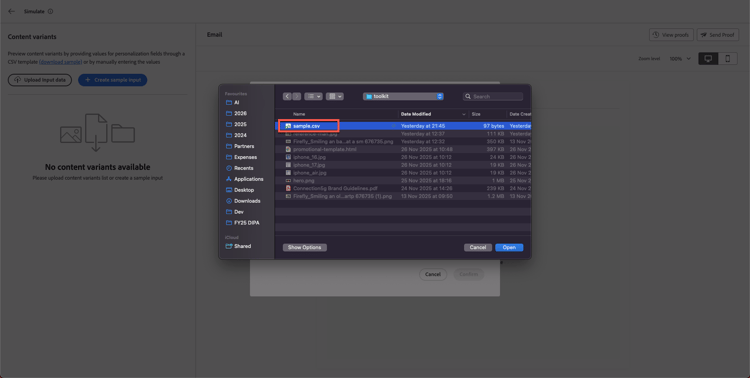Click the Firefly_Smiling file ending (1).png

pos(403,196)
